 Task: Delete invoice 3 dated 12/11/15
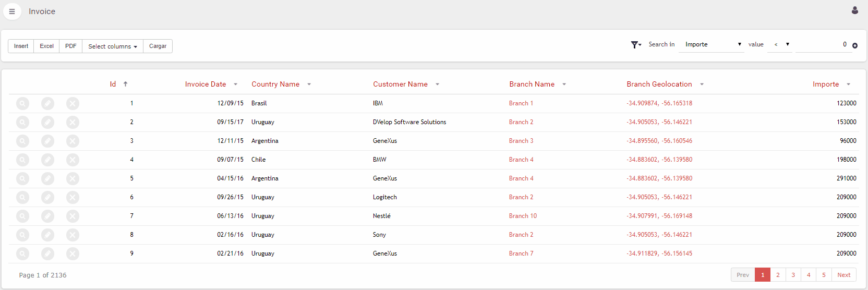tap(73, 141)
